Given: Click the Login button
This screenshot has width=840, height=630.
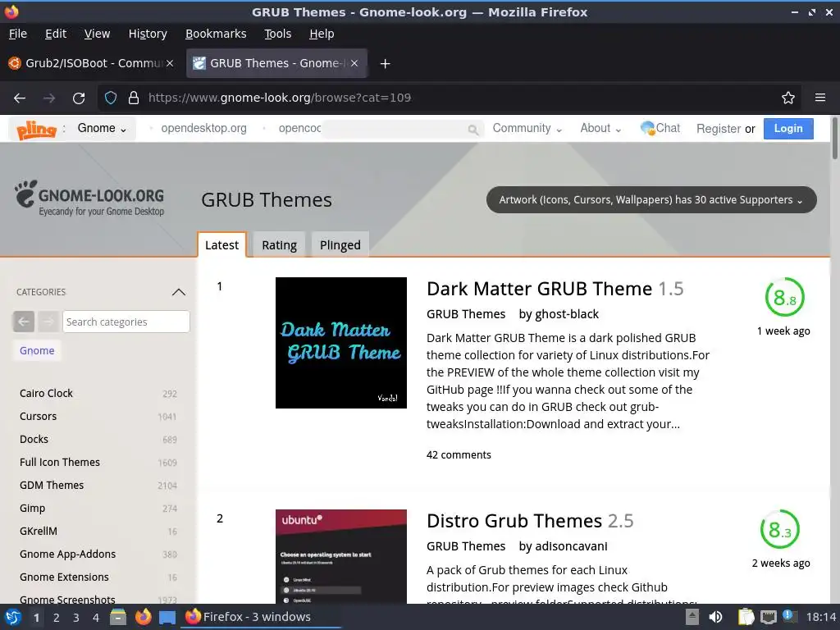Looking at the screenshot, I should [788, 129].
